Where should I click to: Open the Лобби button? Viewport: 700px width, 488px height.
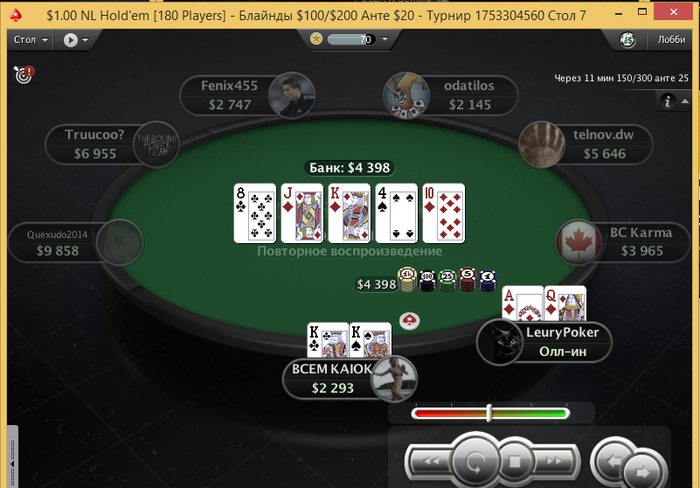pos(671,40)
